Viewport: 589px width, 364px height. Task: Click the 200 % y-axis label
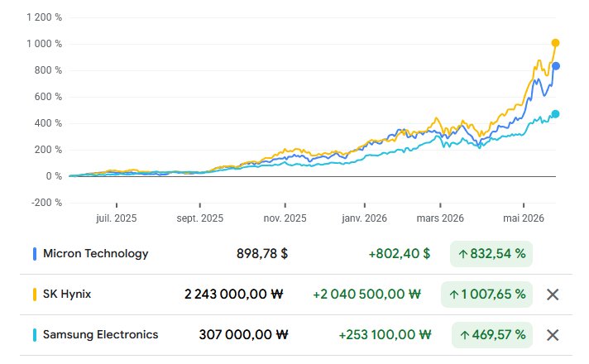[48, 150]
